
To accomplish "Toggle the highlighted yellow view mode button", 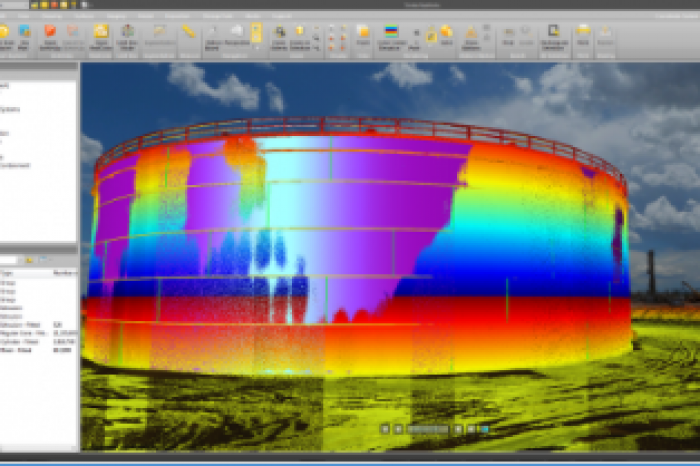I will tap(256, 30).
